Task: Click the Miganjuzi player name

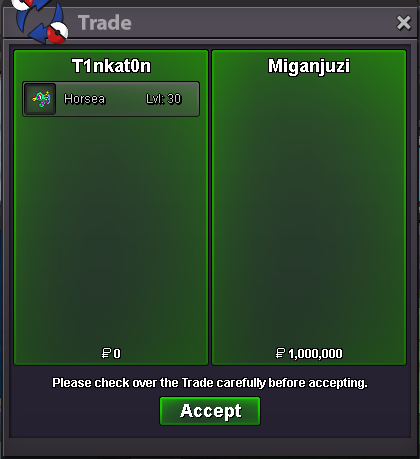Action: [x=309, y=66]
